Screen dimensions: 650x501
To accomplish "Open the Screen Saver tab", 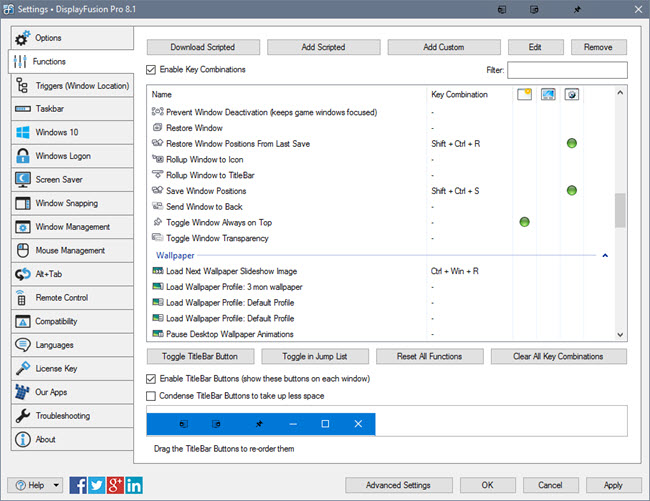I will click(x=72, y=180).
